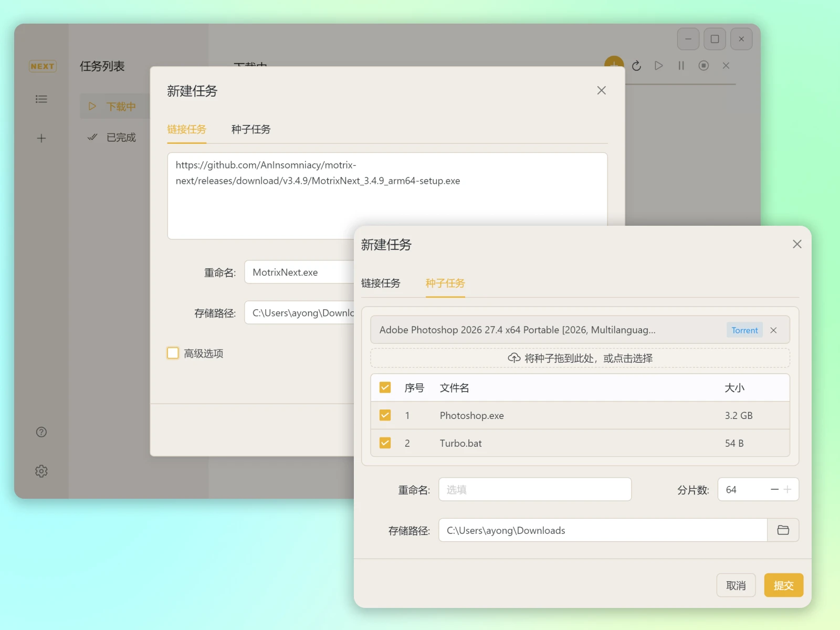840x630 pixels.
Task: Click the 重命名 optional input field
Action: tap(534, 489)
